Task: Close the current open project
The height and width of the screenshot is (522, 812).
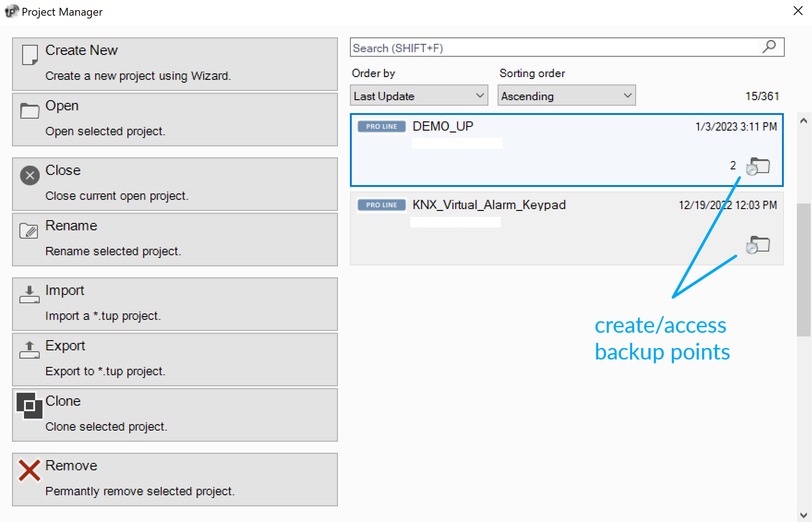Action: (x=175, y=184)
